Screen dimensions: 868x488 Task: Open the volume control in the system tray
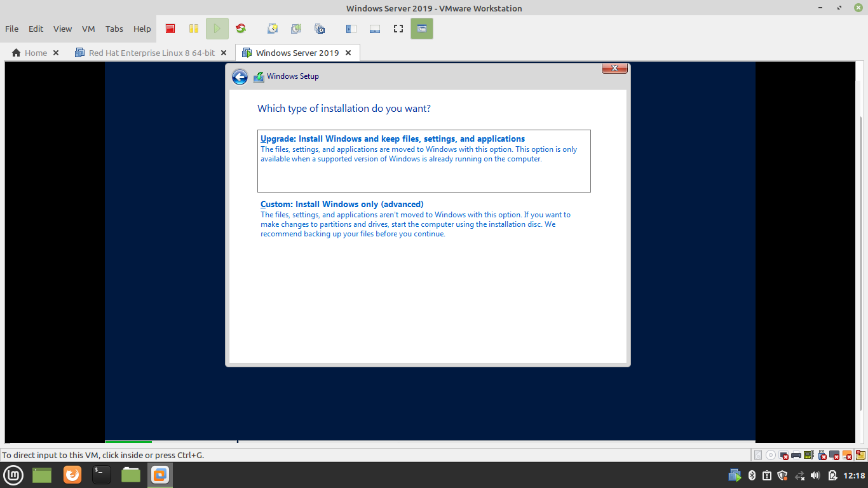(815, 475)
